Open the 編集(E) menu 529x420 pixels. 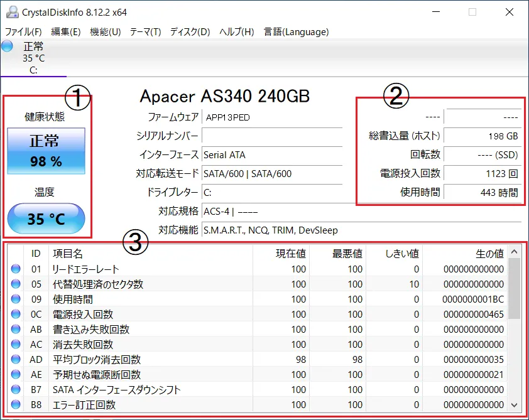pos(66,31)
